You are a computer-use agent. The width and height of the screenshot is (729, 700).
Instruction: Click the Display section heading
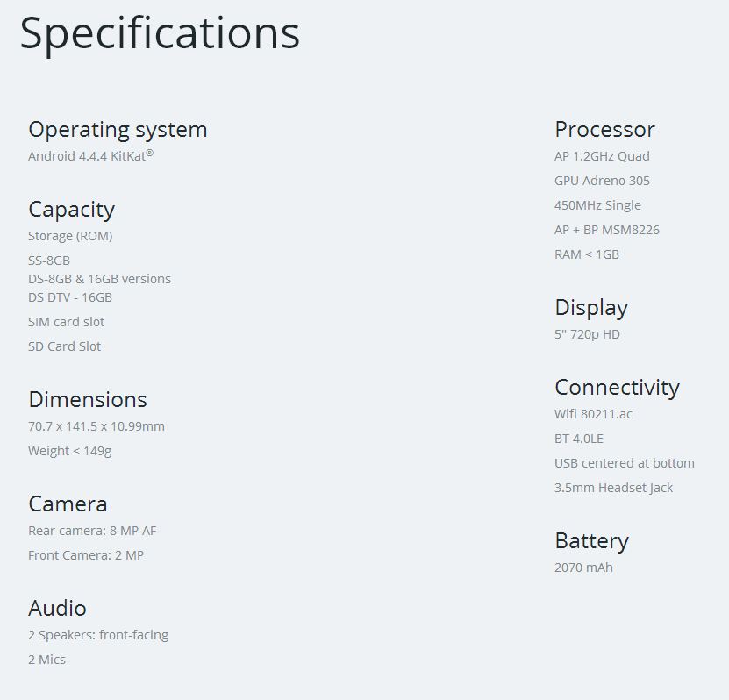click(x=591, y=307)
